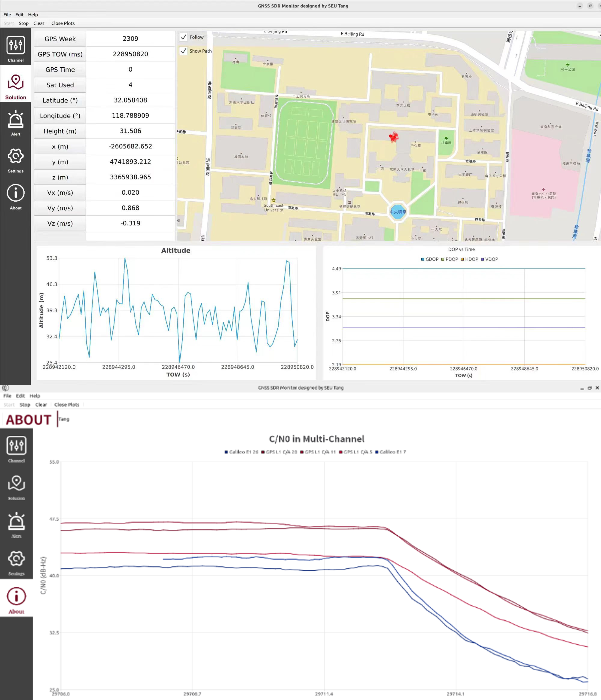Click Close Plots in top window toolbar
The width and height of the screenshot is (601, 700).
(63, 23)
